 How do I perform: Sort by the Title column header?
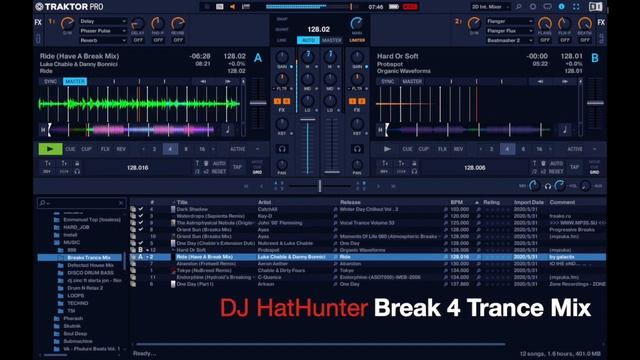[x=182, y=202]
